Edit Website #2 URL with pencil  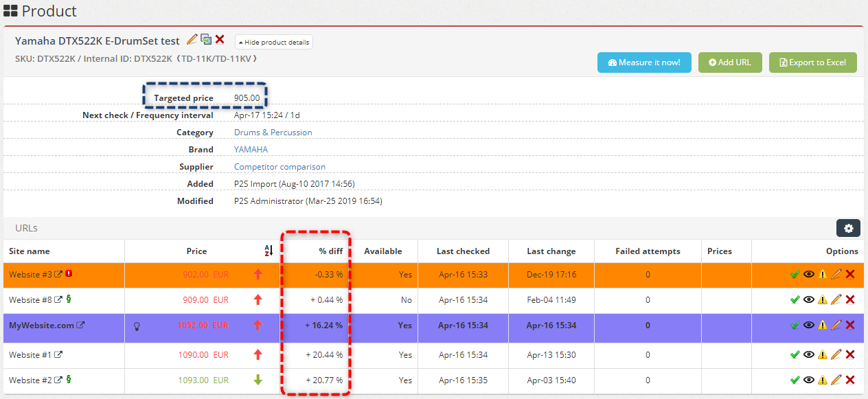[836, 380]
